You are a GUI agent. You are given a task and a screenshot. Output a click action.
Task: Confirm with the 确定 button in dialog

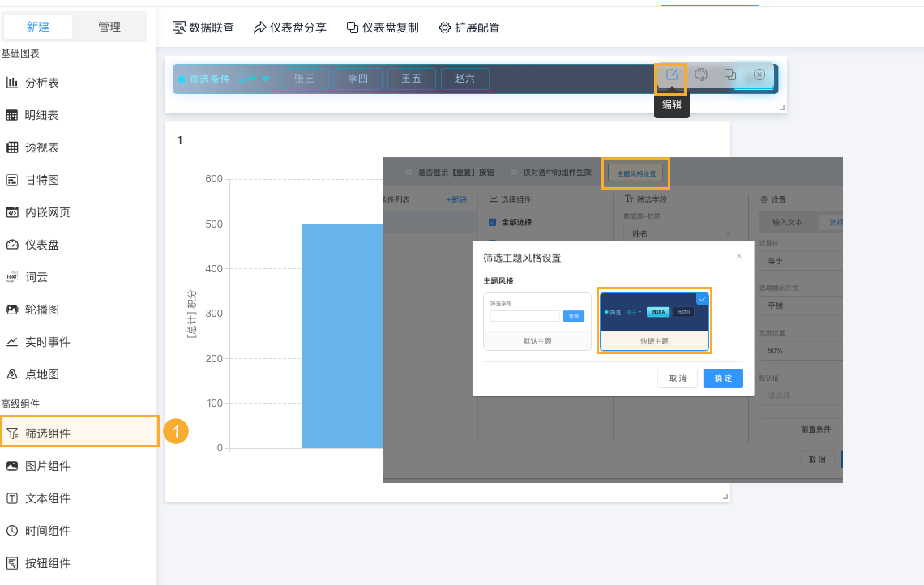(723, 378)
